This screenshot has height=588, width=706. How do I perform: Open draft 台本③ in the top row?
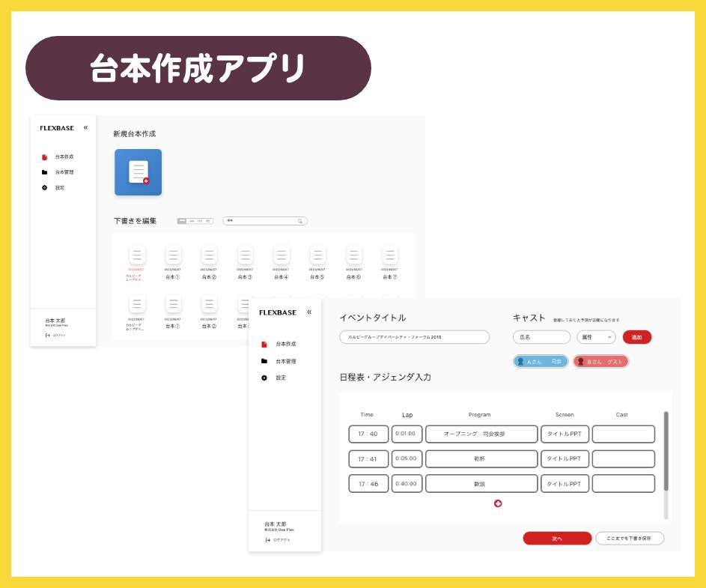(245, 262)
